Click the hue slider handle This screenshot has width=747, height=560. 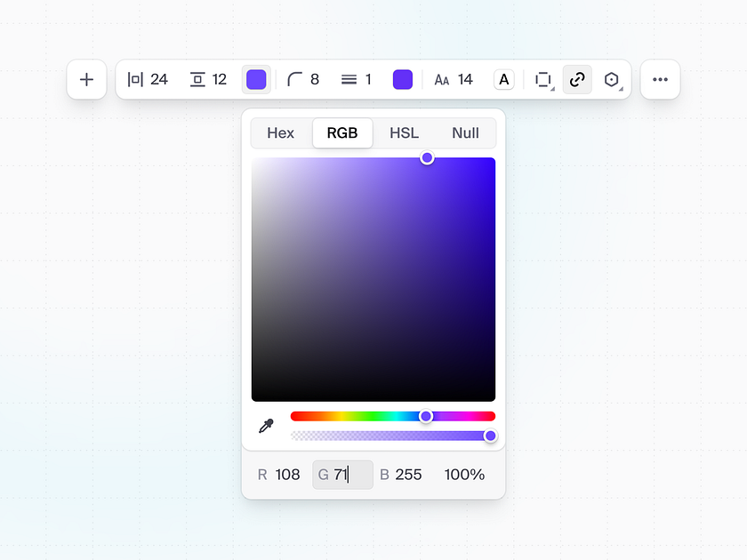426,415
